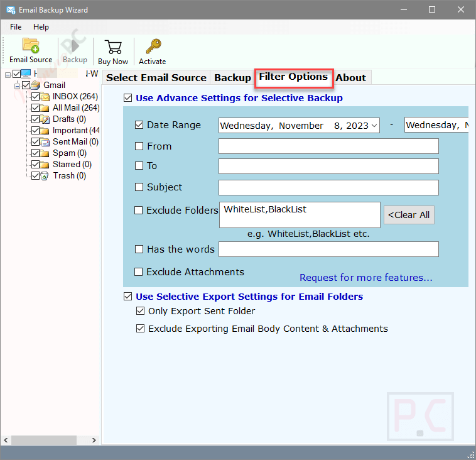This screenshot has width=476, height=460.
Task: Toggle the root computer node checkbox
Action: [17, 74]
